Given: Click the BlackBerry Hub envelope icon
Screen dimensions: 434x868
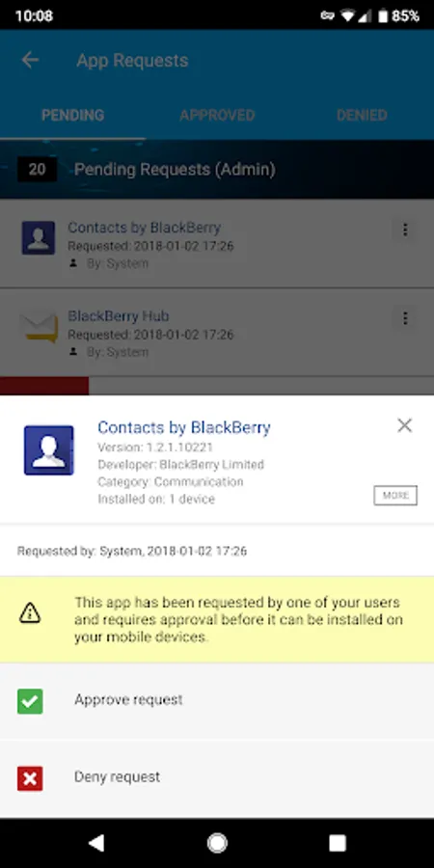Looking at the screenshot, I should 39,327.
